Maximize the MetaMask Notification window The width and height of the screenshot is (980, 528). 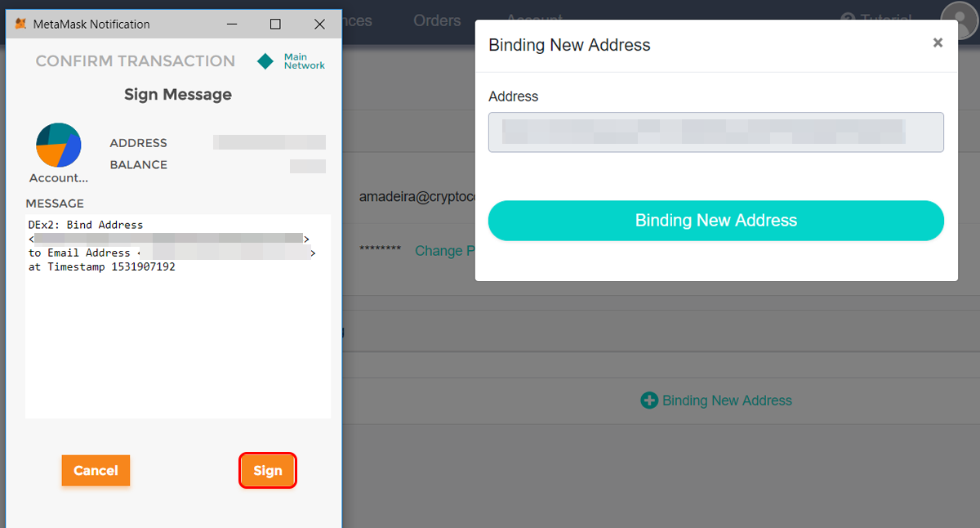[275, 25]
